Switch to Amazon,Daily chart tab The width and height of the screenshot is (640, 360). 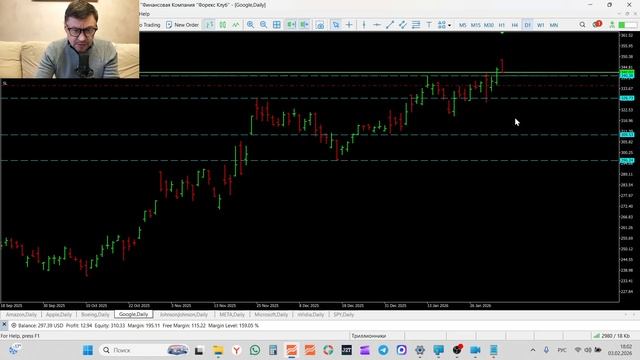pos(21,315)
